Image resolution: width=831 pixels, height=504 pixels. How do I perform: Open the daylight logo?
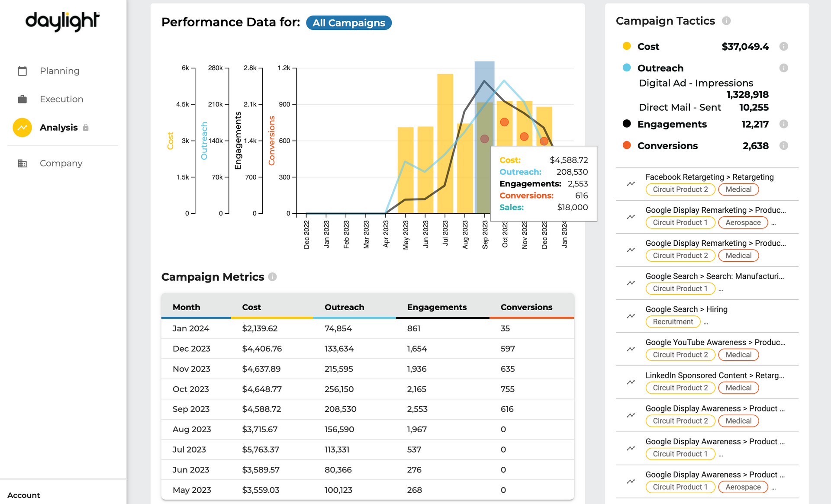(x=63, y=22)
